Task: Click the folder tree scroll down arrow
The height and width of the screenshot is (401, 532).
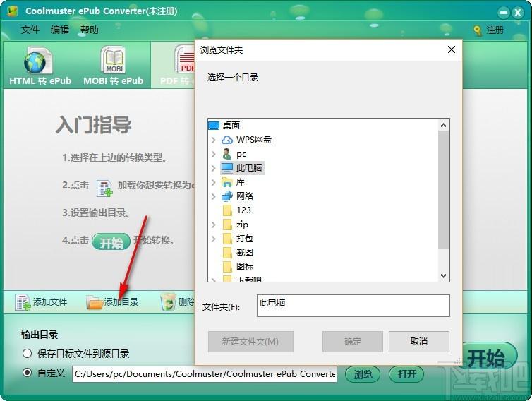Action: [x=443, y=276]
